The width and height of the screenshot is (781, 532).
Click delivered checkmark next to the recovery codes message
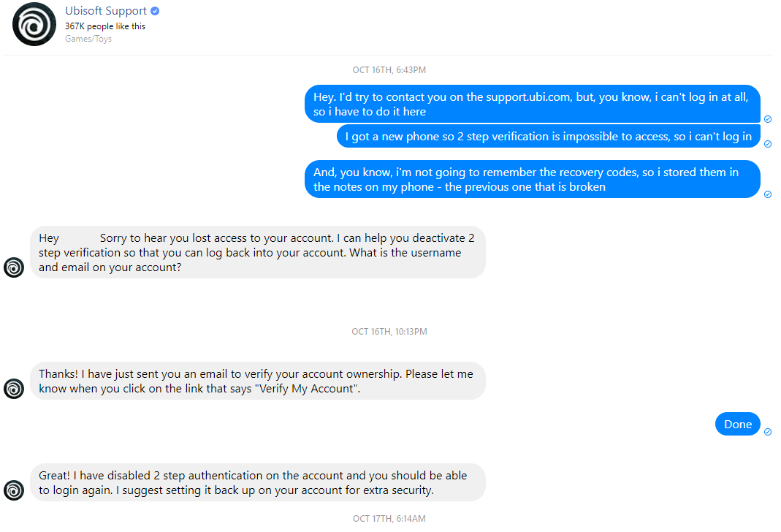click(768, 194)
